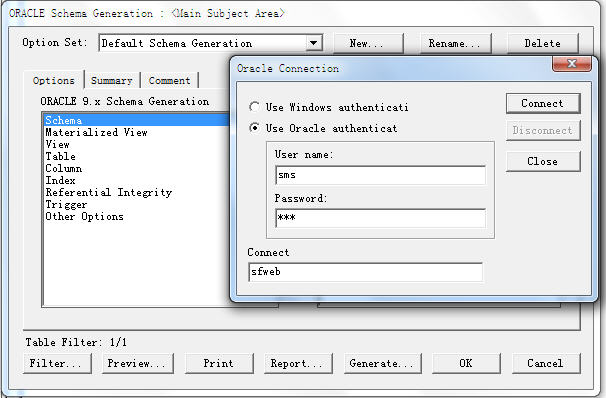Select Other Options in the options list
The height and width of the screenshot is (398, 606).
click(137, 216)
